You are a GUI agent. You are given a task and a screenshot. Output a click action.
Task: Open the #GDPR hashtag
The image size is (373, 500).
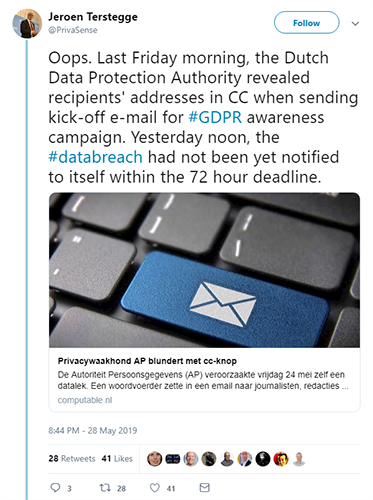tap(215, 117)
